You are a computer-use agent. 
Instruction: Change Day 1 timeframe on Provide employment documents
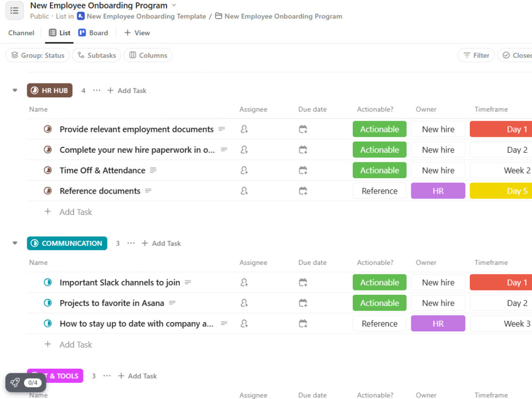coord(501,129)
